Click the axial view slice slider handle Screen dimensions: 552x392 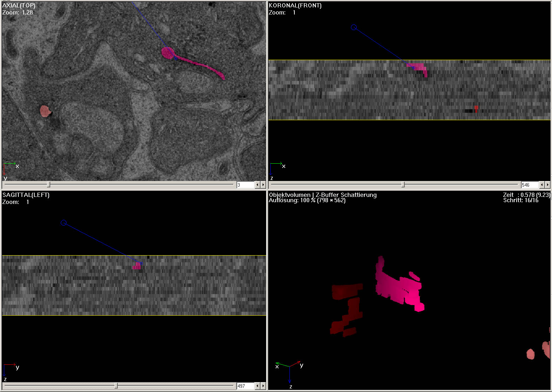48,185
